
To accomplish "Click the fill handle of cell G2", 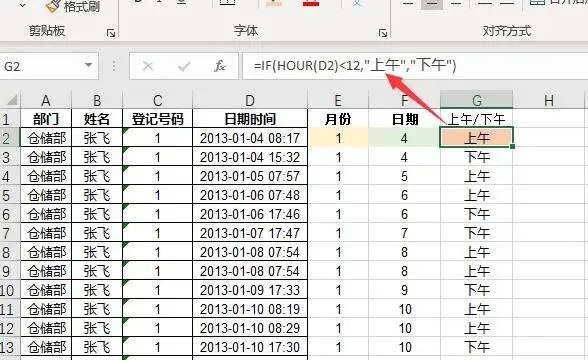I will coord(512,146).
